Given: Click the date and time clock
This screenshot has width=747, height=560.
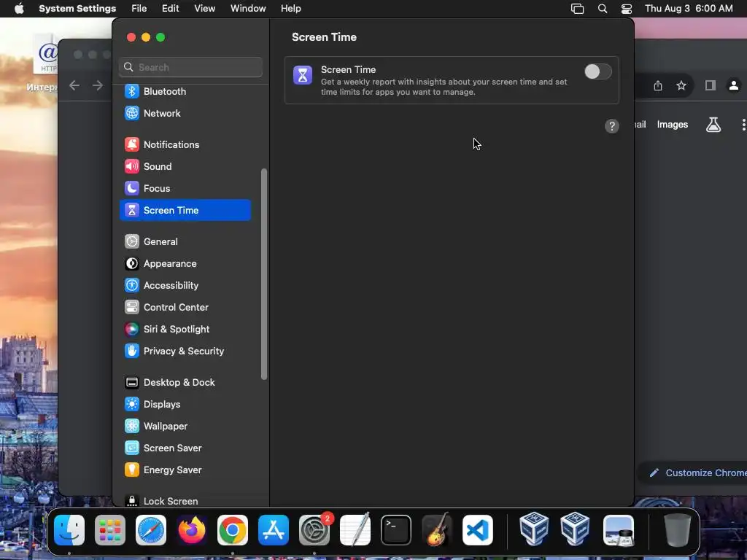Looking at the screenshot, I should pyautogui.click(x=689, y=9).
